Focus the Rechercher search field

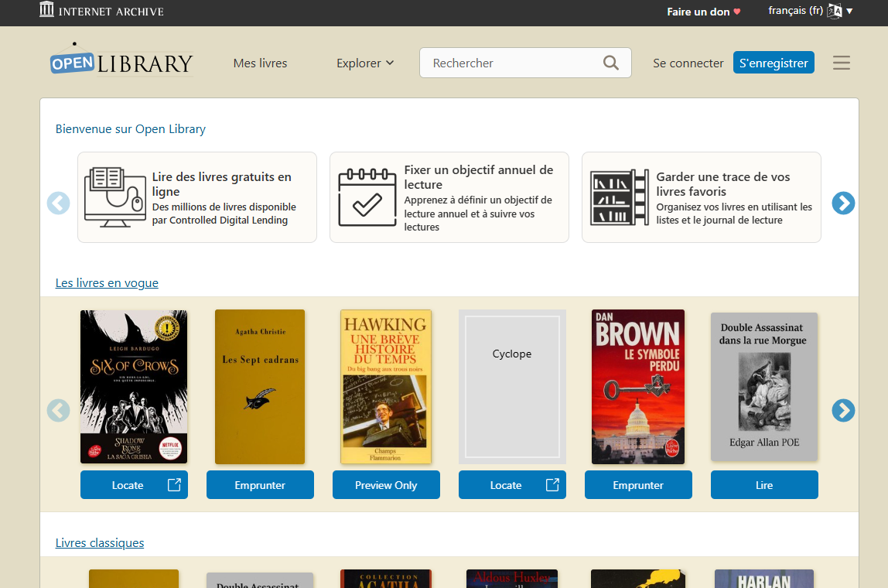tap(525, 63)
